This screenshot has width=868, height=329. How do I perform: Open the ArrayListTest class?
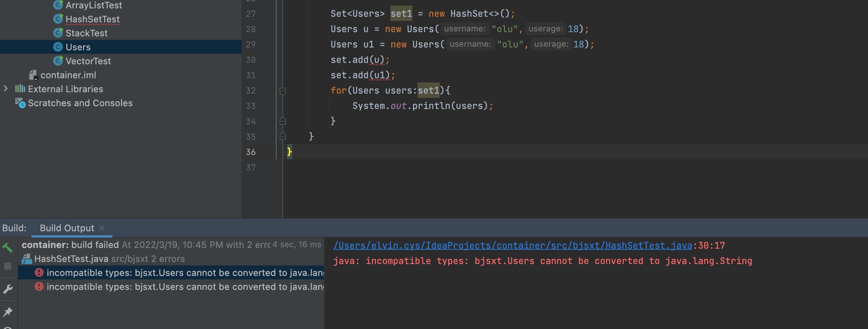click(x=94, y=5)
